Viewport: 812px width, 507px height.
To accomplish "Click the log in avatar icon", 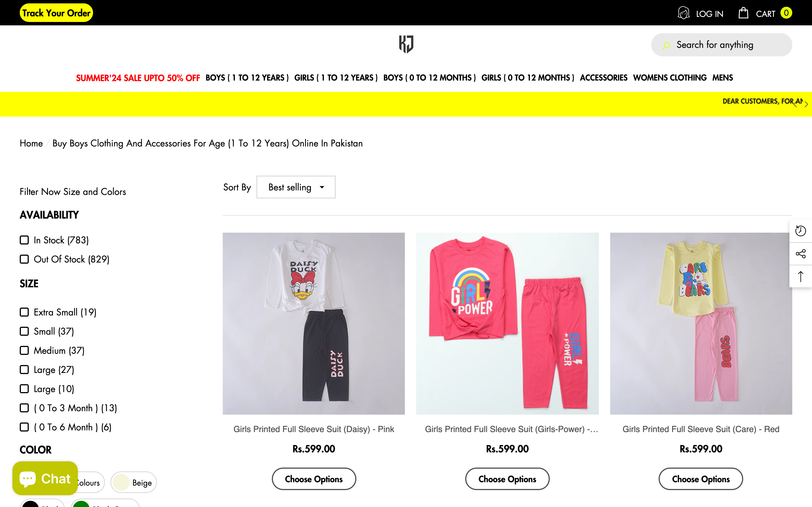I will [x=683, y=13].
